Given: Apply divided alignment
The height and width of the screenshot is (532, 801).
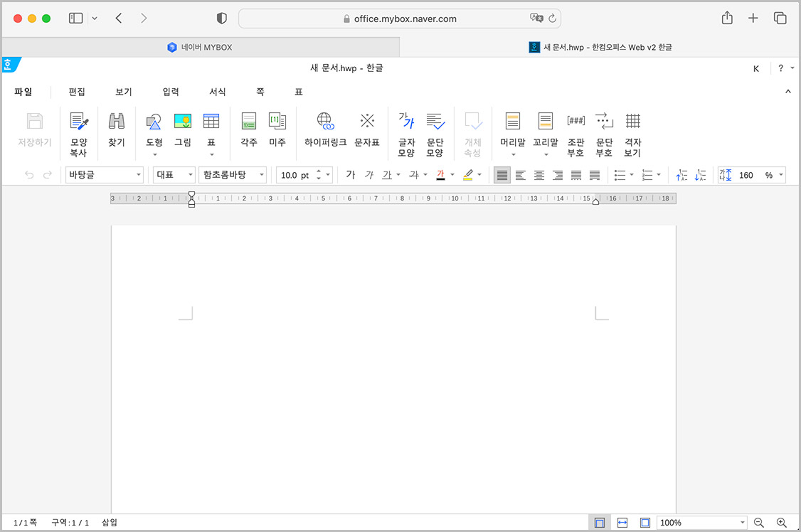Looking at the screenshot, I should pos(595,175).
